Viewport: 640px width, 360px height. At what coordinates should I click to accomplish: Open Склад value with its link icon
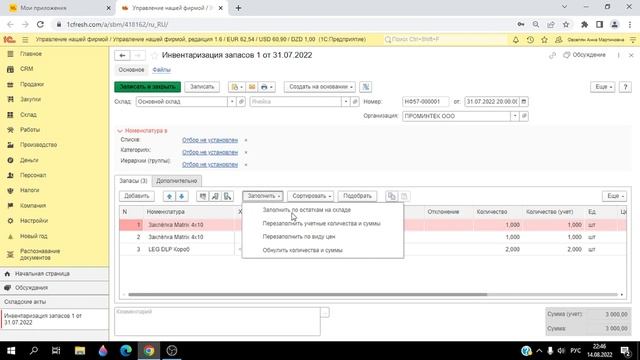(241, 102)
